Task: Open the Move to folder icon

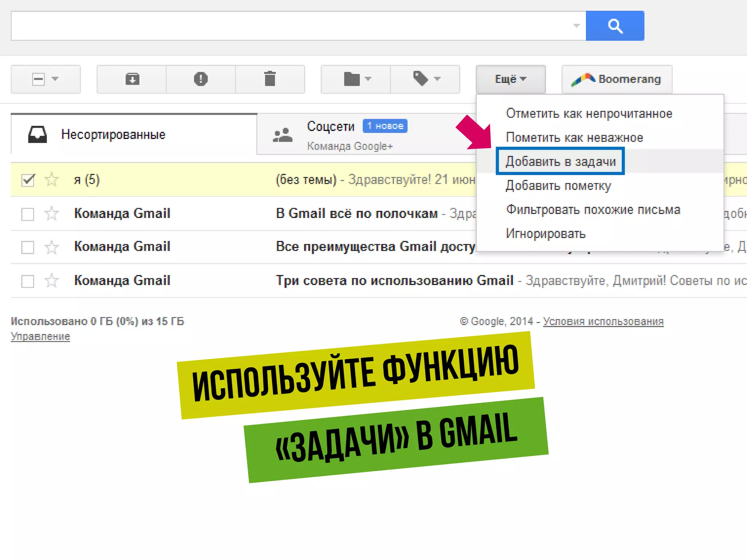Action: coord(356,79)
